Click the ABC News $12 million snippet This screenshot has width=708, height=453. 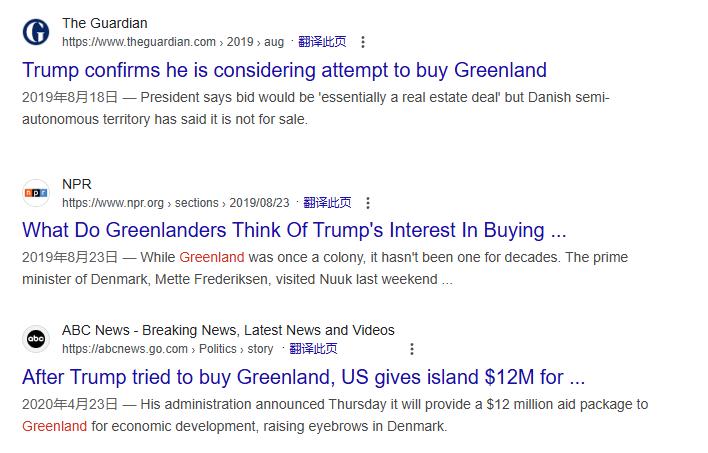335,415
